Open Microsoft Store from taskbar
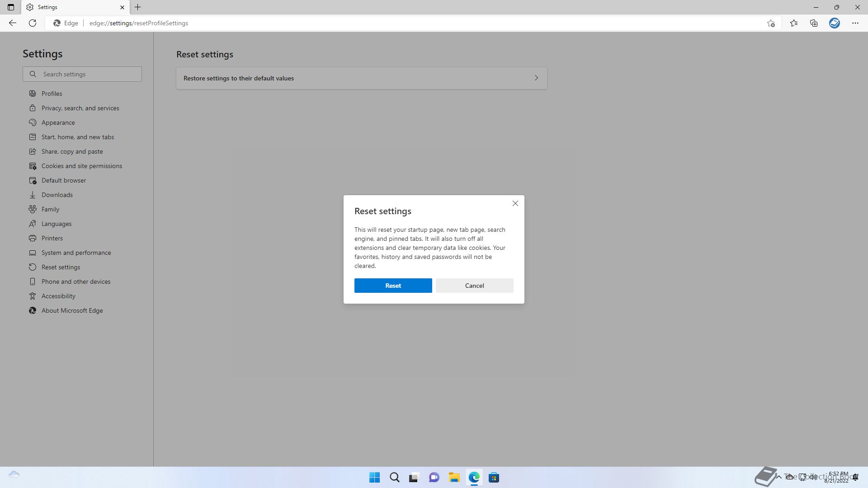868x488 pixels. click(x=494, y=478)
